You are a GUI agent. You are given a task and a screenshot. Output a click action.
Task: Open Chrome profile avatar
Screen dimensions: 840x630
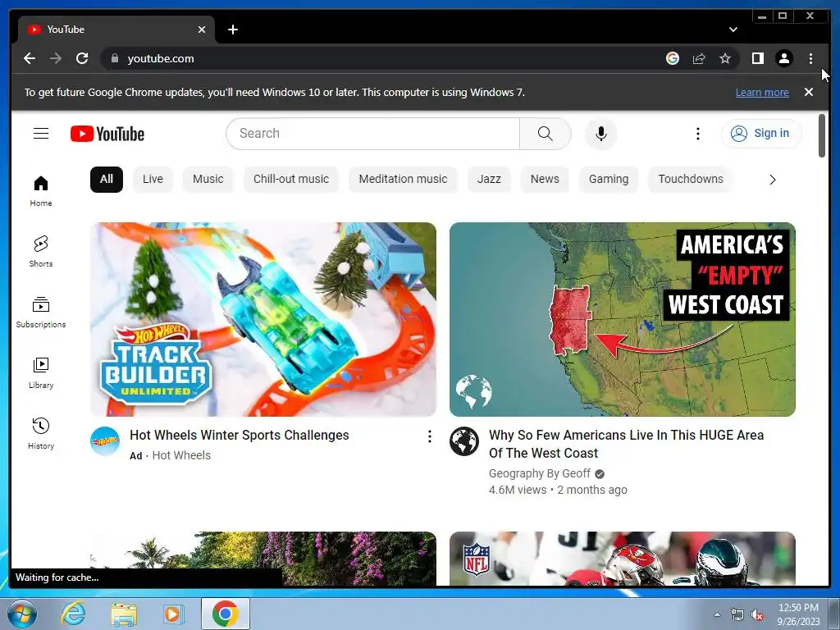click(x=783, y=58)
